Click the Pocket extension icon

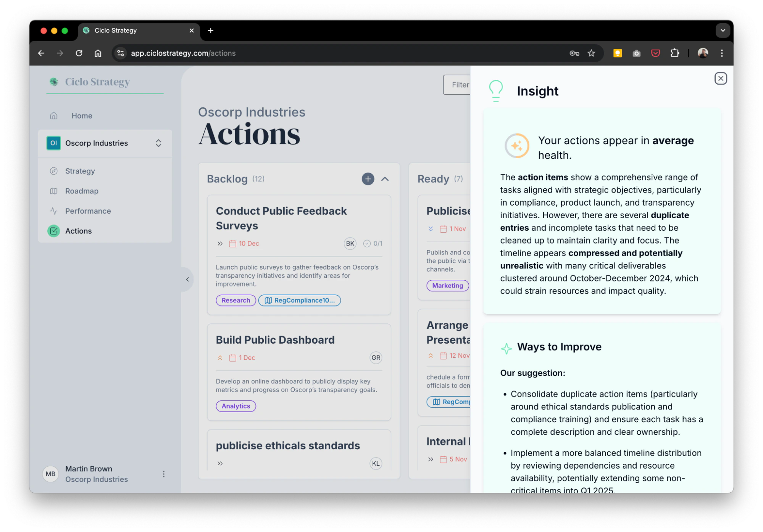point(655,53)
